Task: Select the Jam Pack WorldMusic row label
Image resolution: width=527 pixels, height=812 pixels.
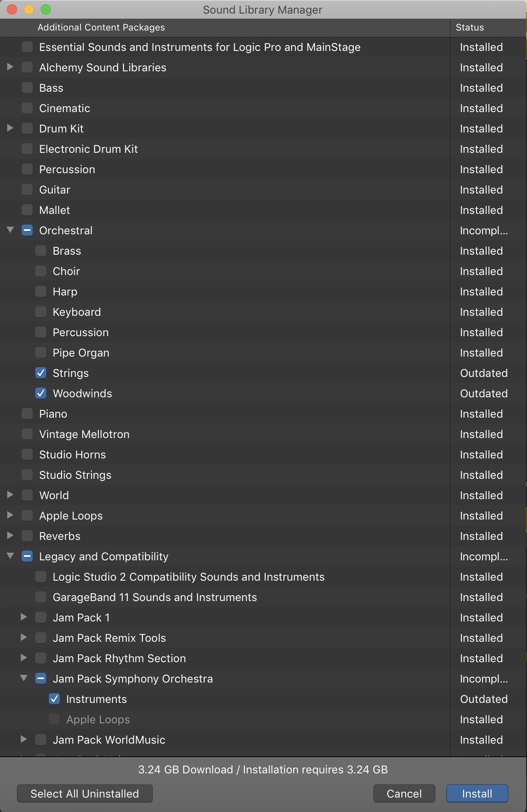Action: coord(109,740)
